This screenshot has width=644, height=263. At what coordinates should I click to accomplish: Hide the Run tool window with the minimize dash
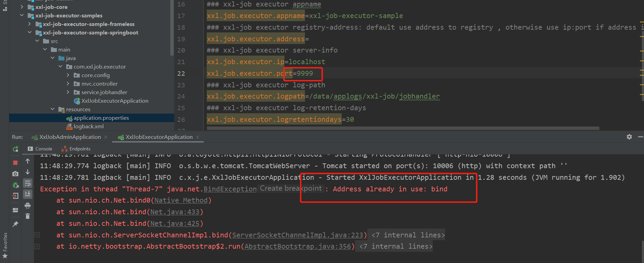[x=640, y=137]
